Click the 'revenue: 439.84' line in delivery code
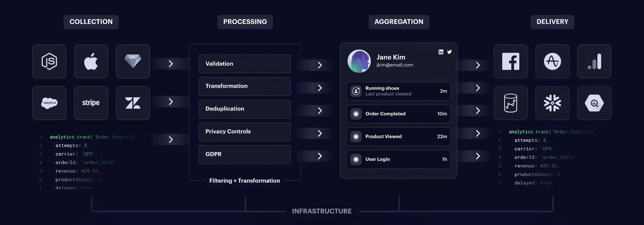This screenshot has width=644, height=225. 537,166
